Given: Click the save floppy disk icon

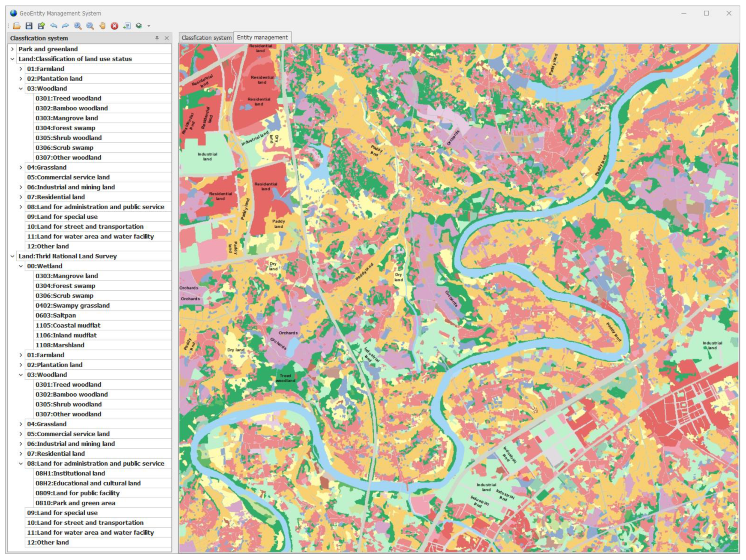Looking at the screenshot, I should click(x=29, y=26).
